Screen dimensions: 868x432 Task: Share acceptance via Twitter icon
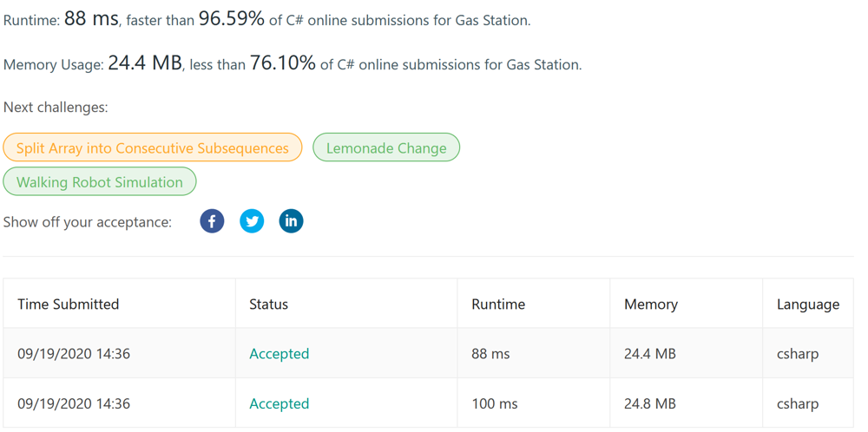coord(252,221)
